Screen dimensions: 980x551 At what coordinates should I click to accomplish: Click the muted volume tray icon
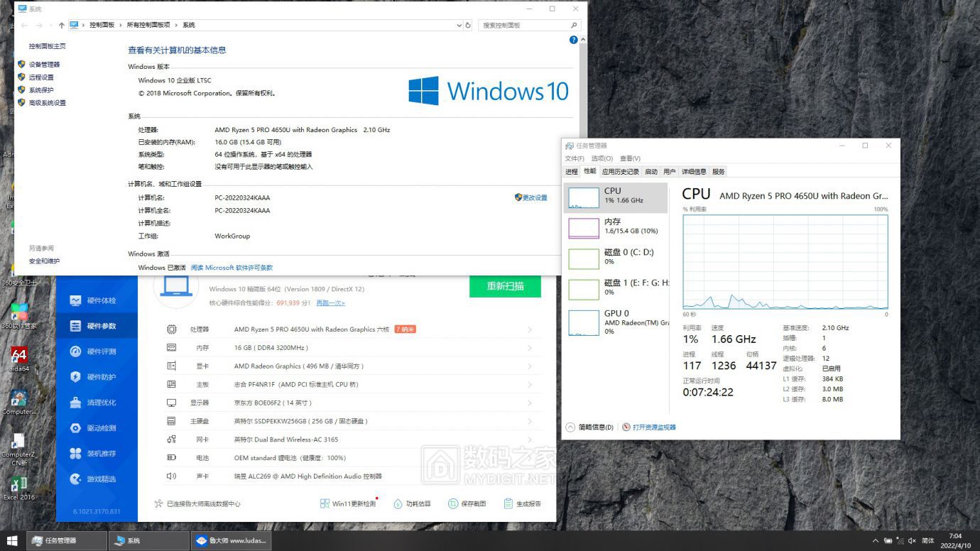pyautogui.click(x=912, y=540)
